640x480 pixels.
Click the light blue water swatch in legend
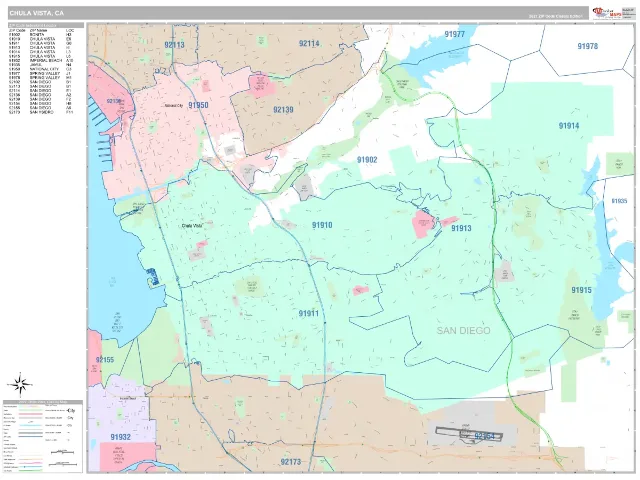point(31,425)
